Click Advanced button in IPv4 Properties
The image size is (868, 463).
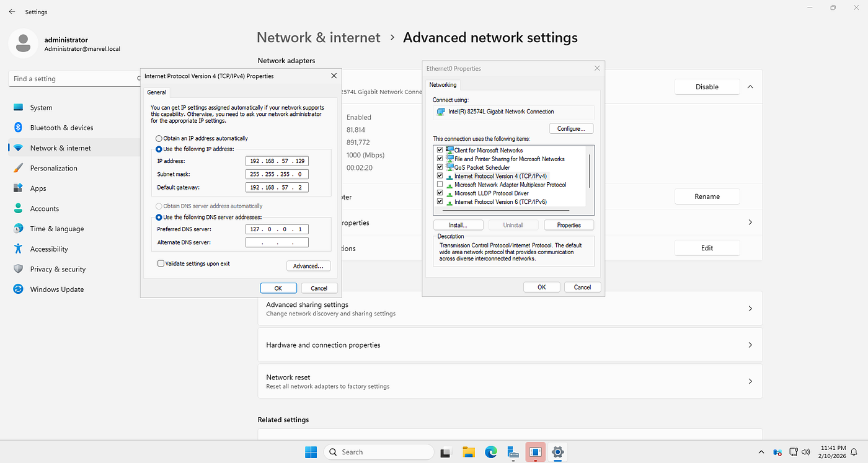pos(309,266)
